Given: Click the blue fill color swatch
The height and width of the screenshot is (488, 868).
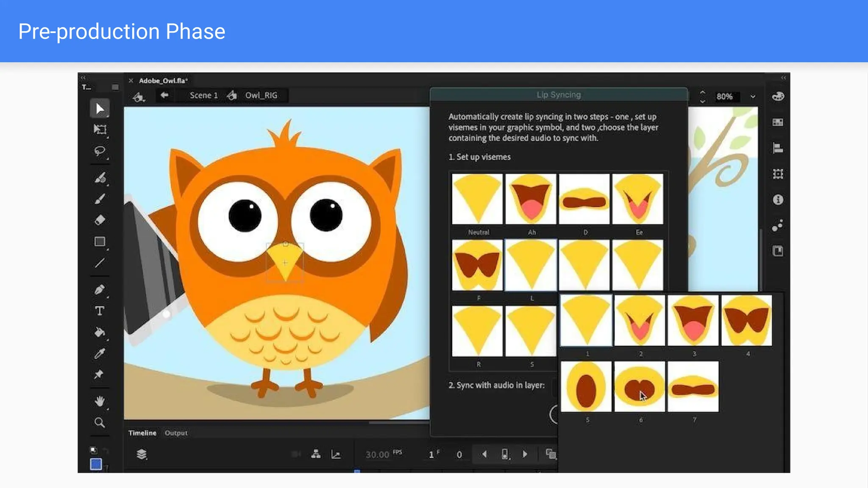Looking at the screenshot, I should pyautogui.click(x=96, y=464).
